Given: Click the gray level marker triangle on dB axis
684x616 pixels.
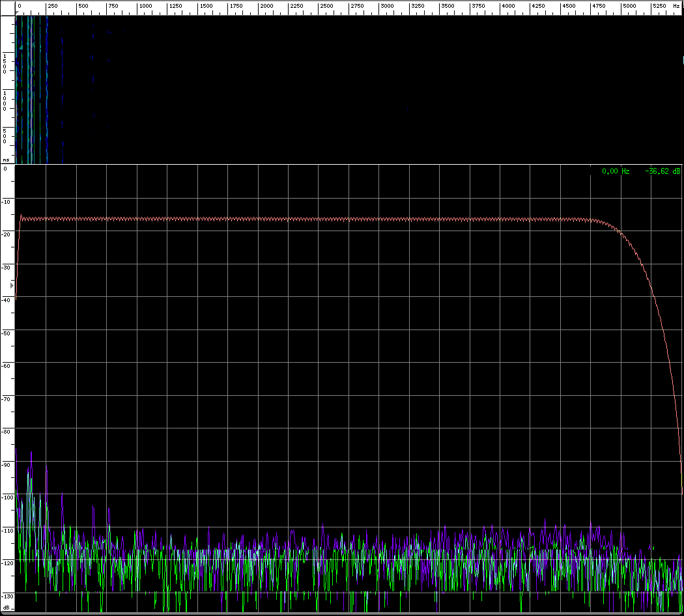Looking at the screenshot, I should pyautogui.click(x=12, y=286).
